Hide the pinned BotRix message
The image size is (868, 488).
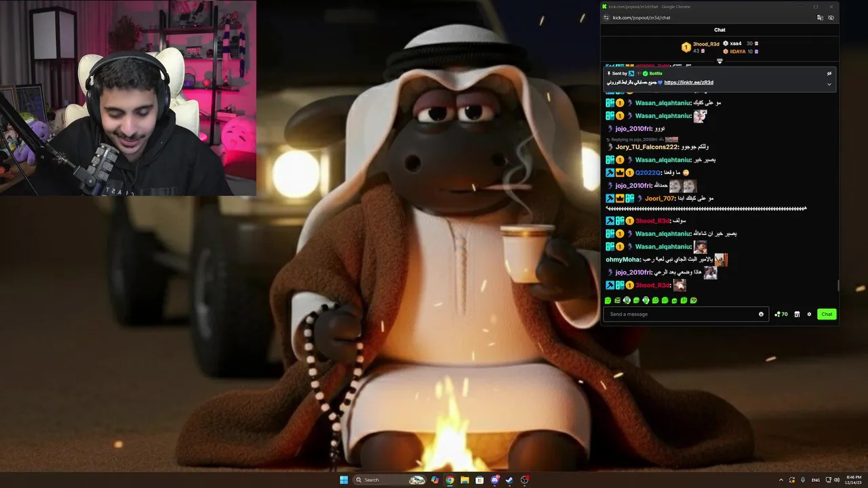coord(829,73)
